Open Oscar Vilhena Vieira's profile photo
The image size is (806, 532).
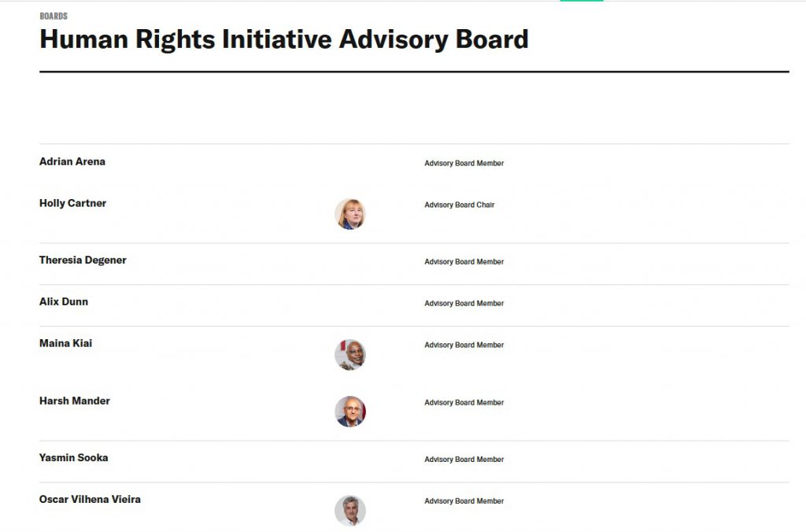pos(350,511)
